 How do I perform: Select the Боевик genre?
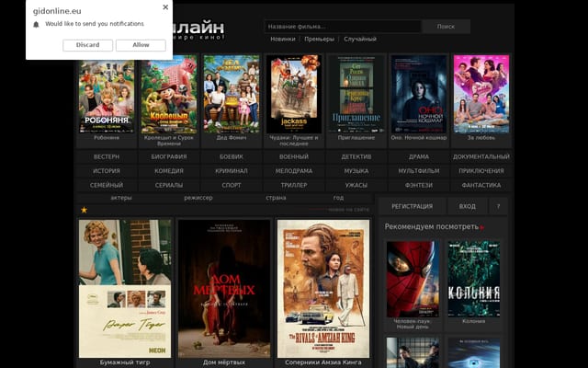click(x=232, y=156)
